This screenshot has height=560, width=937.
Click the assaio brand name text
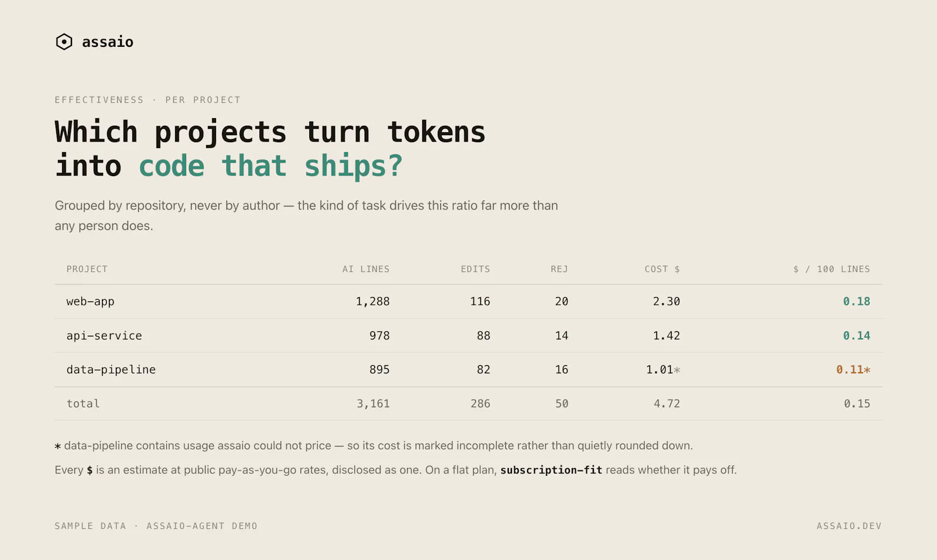coord(108,42)
